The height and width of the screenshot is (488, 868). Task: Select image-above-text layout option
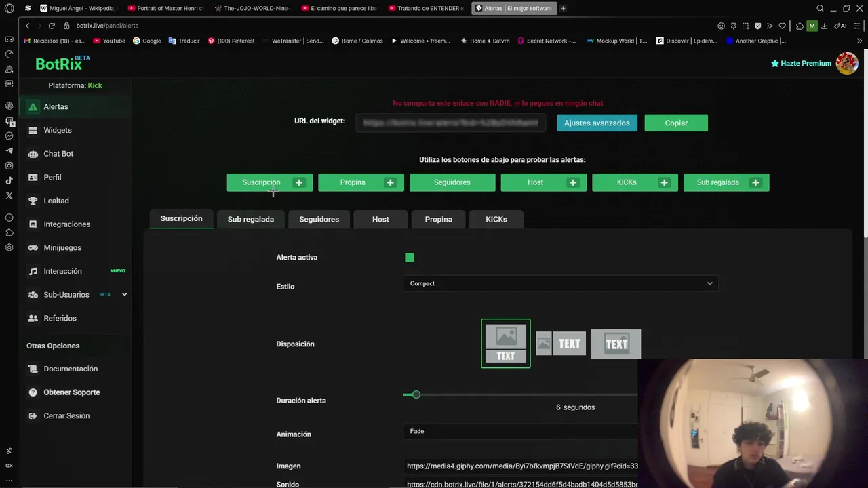[506, 344]
